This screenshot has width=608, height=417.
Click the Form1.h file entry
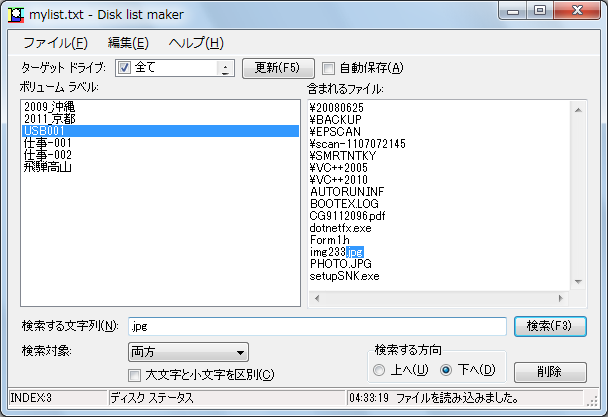click(330, 240)
